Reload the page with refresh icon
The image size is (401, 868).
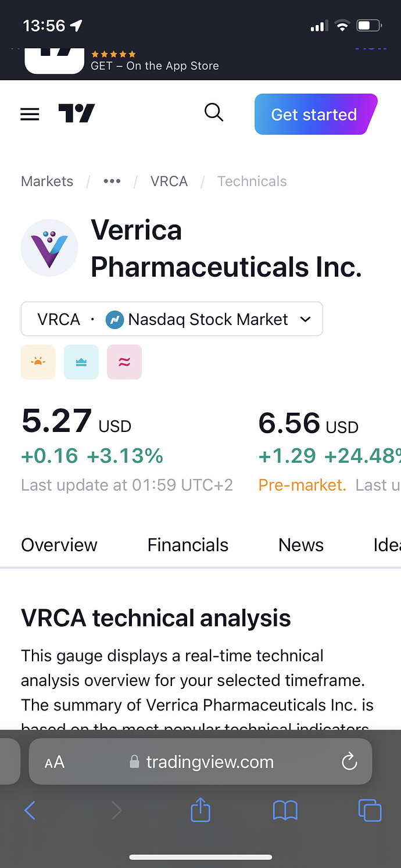click(349, 762)
